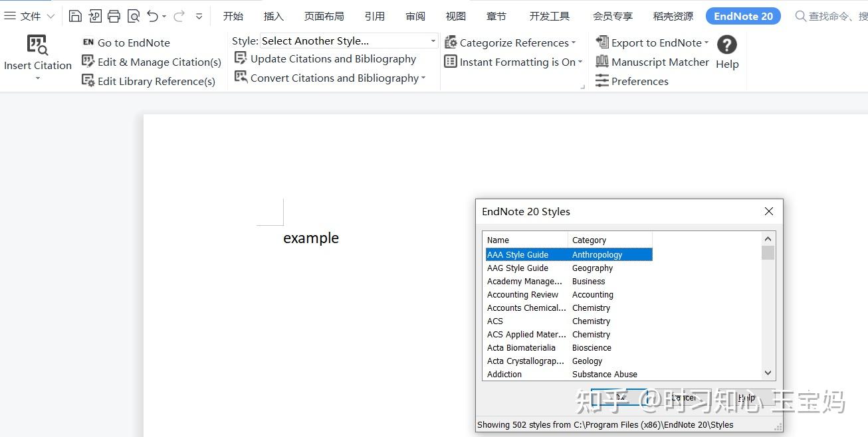
Task: Click Help in the EndNote Styles dialog
Action: point(746,398)
